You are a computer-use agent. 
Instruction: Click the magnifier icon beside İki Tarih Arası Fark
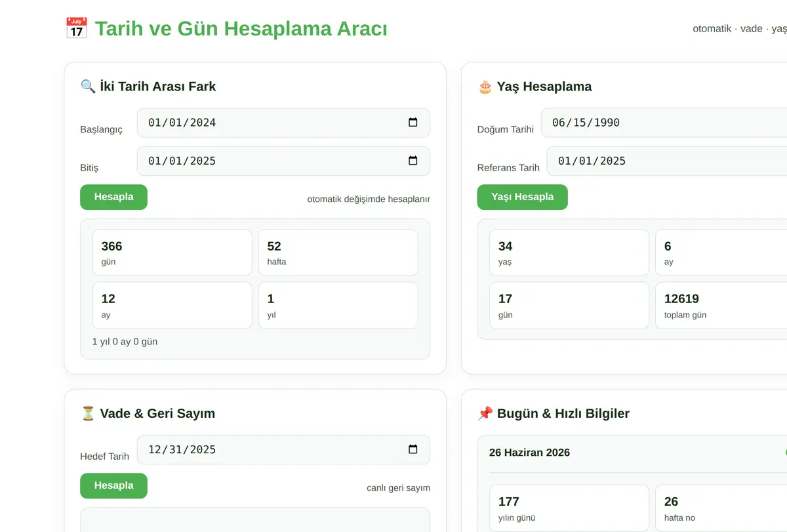click(x=88, y=86)
